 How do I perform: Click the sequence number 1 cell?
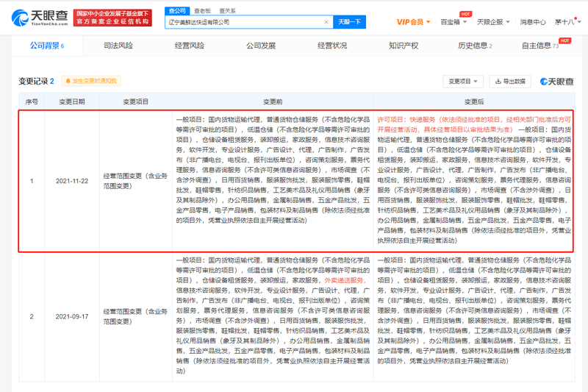point(32,181)
